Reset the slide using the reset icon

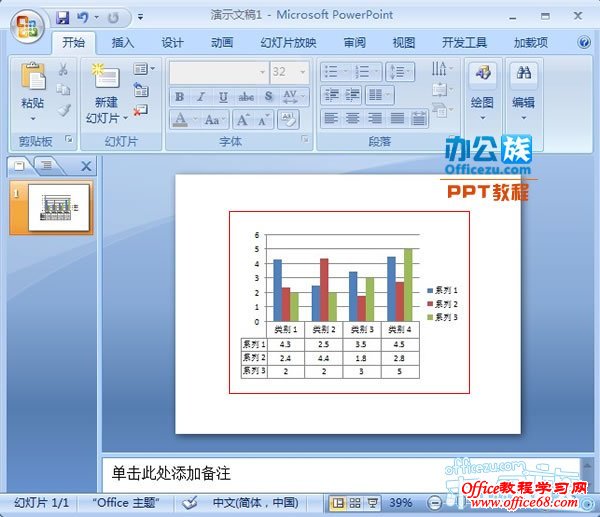(141, 90)
